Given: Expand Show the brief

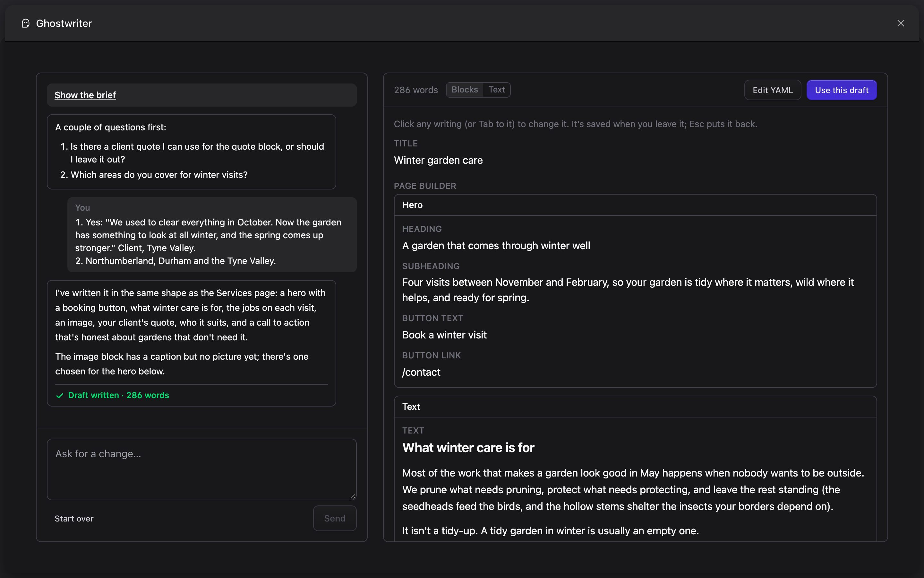Looking at the screenshot, I should click(x=85, y=95).
